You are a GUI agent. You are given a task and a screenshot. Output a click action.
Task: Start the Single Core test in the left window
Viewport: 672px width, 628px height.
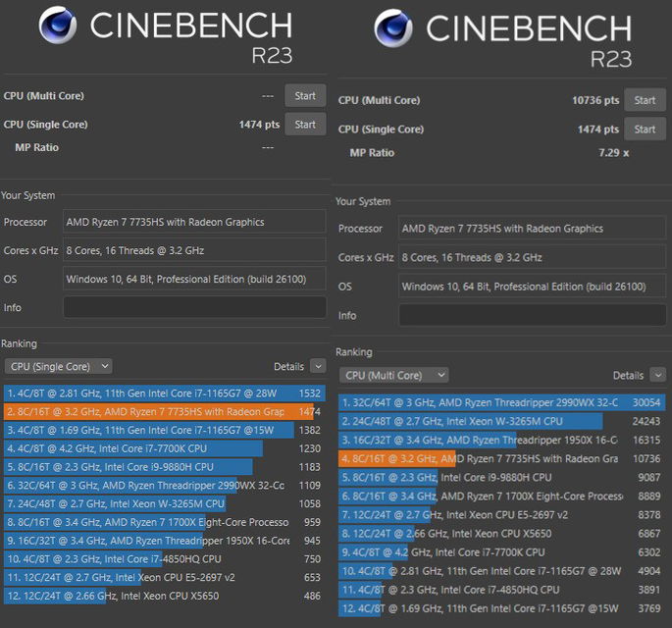[304, 125]
